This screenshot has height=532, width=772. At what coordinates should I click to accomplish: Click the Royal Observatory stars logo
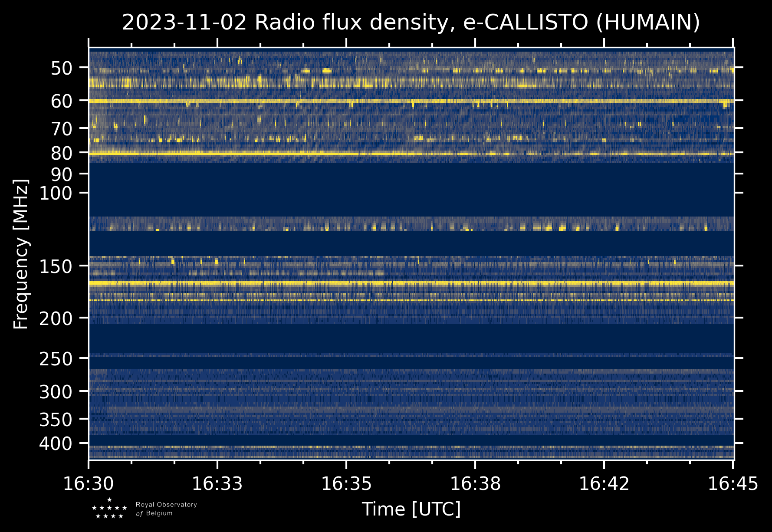point(109,509)
